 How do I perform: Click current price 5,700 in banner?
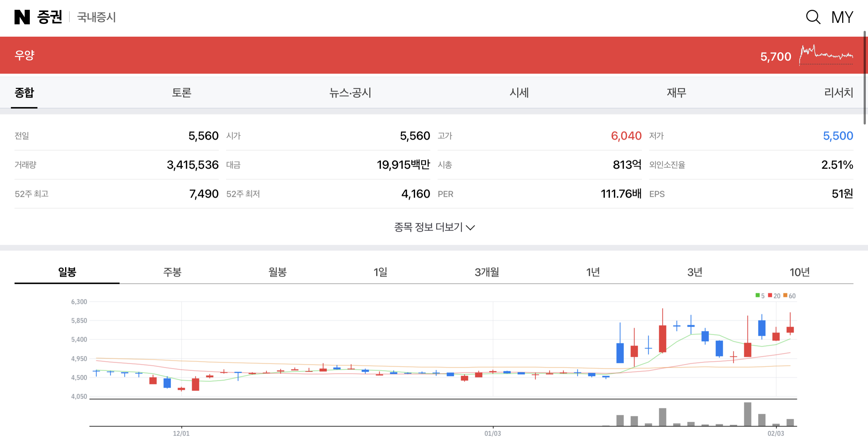[776, 57]
